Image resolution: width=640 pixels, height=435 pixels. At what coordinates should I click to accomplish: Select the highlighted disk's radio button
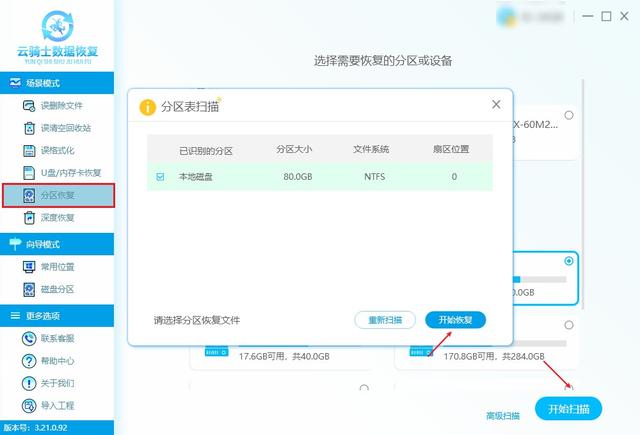(x=569, y=261)
